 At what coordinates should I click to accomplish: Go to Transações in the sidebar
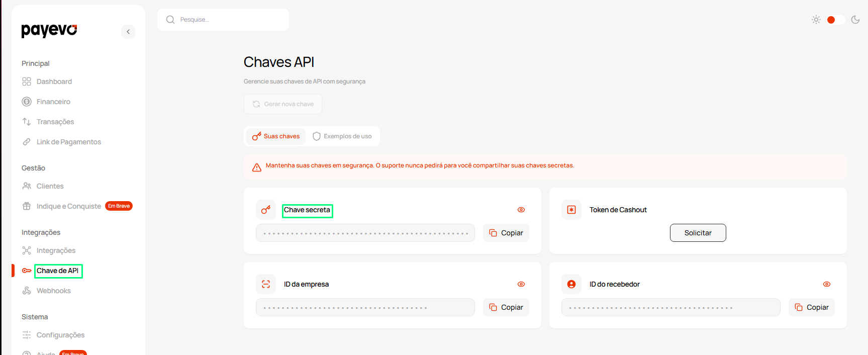click(x=55, y=122)
